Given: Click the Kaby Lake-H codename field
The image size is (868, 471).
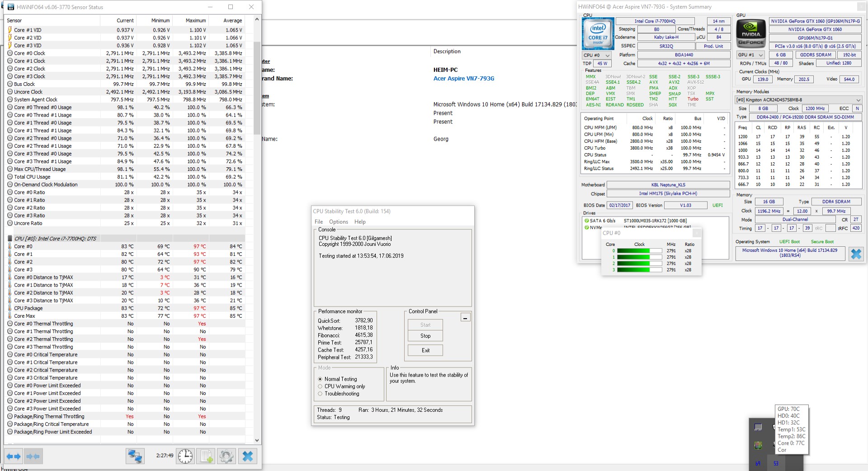Looking at the screenshot, I should pos(666,38).
